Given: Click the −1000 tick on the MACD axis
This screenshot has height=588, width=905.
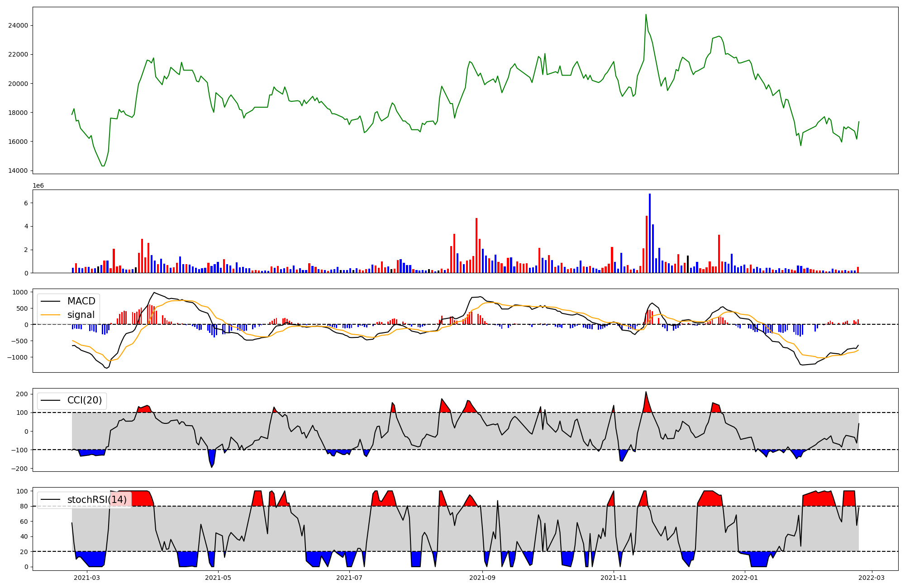Looking at the screenshot, I should point(17,357).
